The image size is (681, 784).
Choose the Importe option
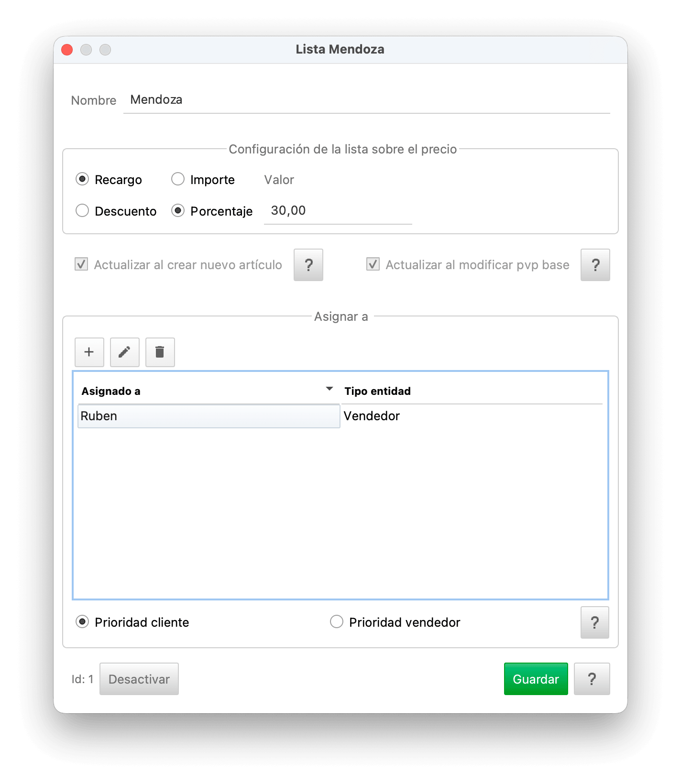(178, 179)
